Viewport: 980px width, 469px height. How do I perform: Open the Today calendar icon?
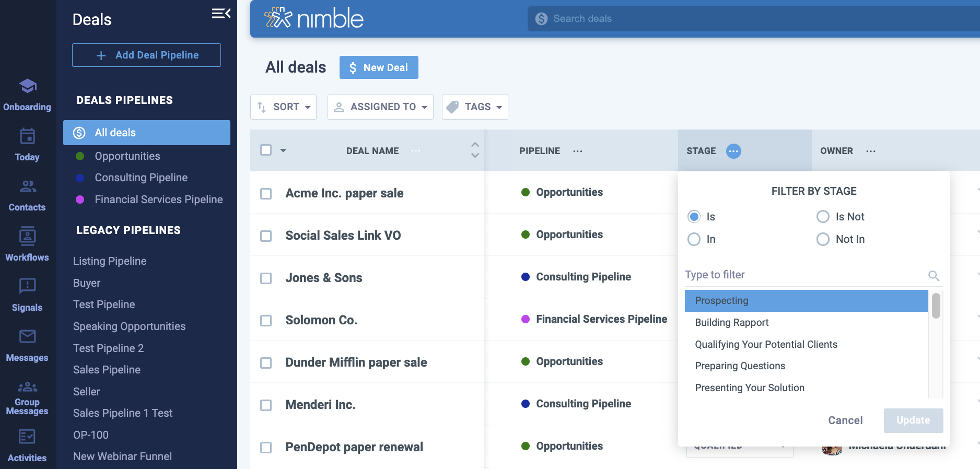pos(27,137)
